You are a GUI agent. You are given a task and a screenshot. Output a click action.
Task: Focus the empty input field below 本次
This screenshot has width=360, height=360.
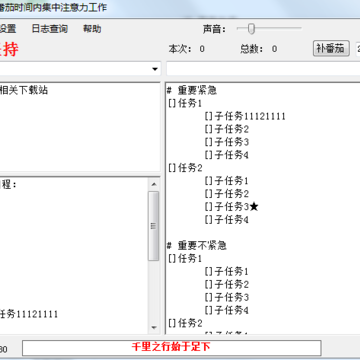pyautogui.click(x=263, y=69)
